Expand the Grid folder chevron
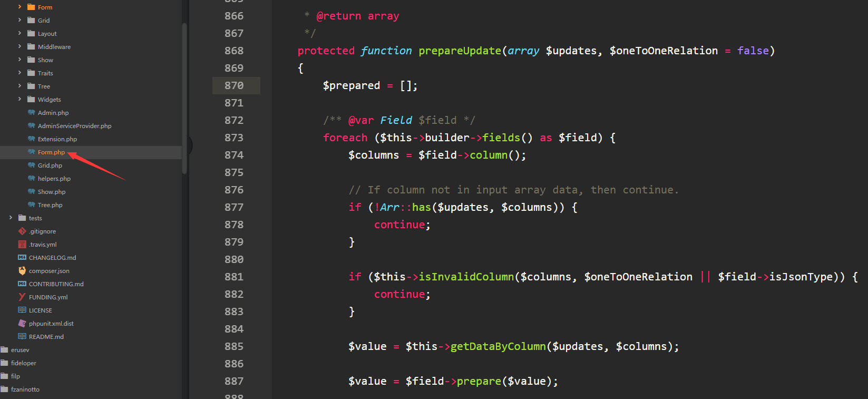Image resolution: width=868 pixels, height=399 pixels. pyautogui.click(x=19, y=20)
